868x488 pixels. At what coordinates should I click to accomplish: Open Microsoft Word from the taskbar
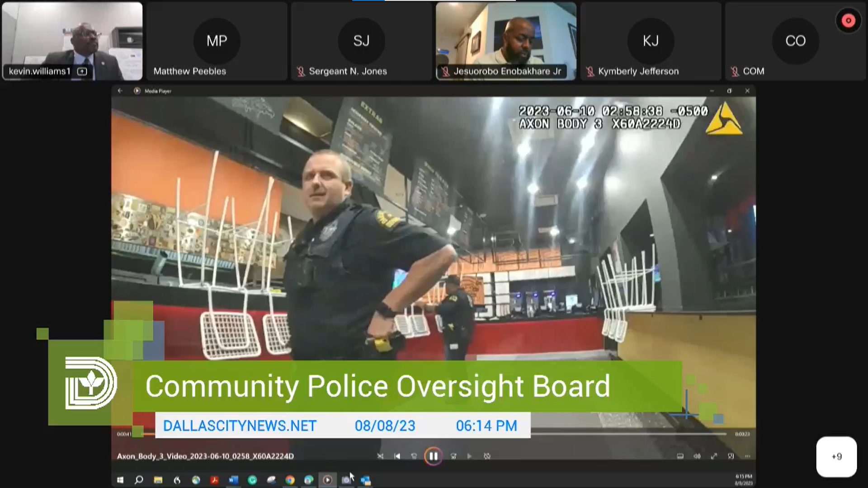tap(233, 480)
